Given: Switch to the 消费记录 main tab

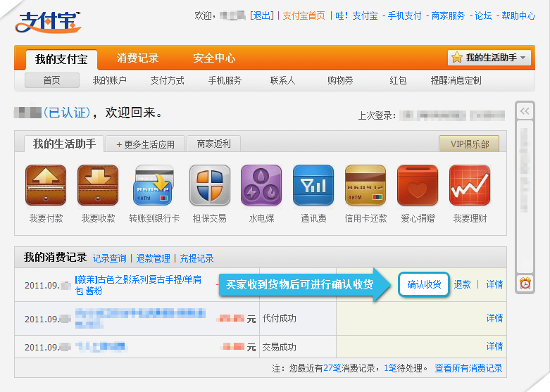Looking at the screenshot, I should (137, 58).
